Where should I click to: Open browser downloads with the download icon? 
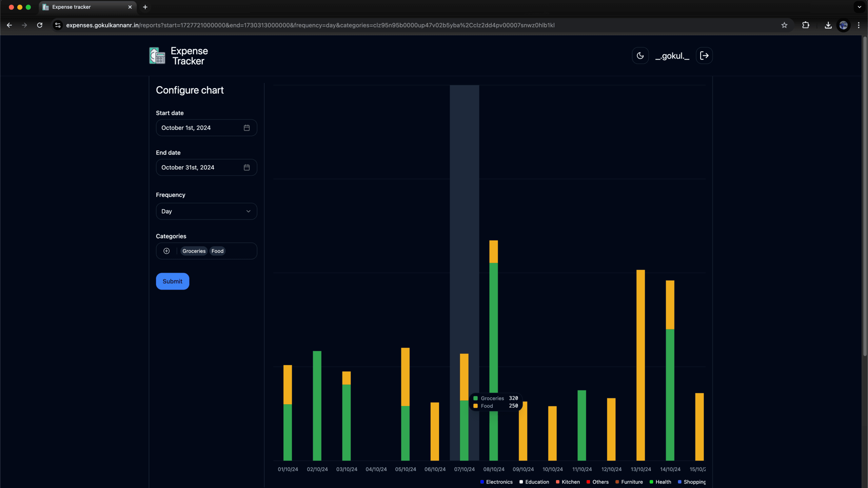(x=828, y=25)
